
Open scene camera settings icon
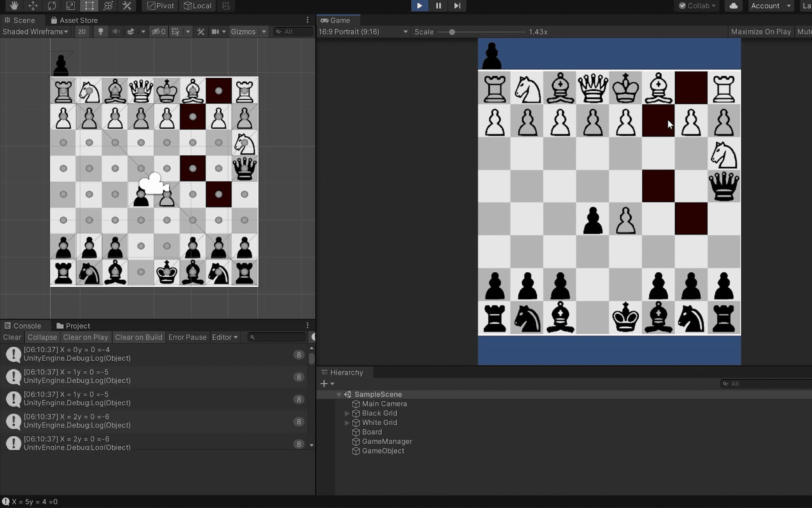[x=215, y=32]
